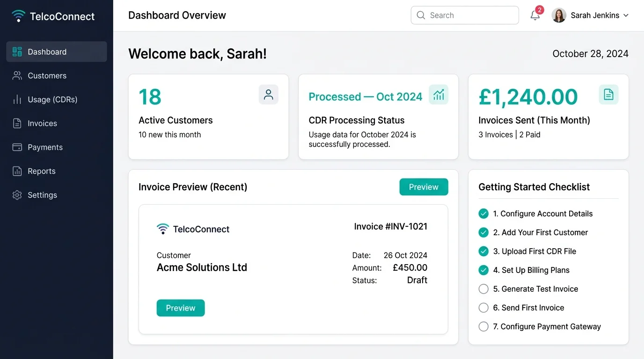This screenshot has height=359, width=644.
Task: Click the Settings gear icon
Action: [x=17, y=195]
